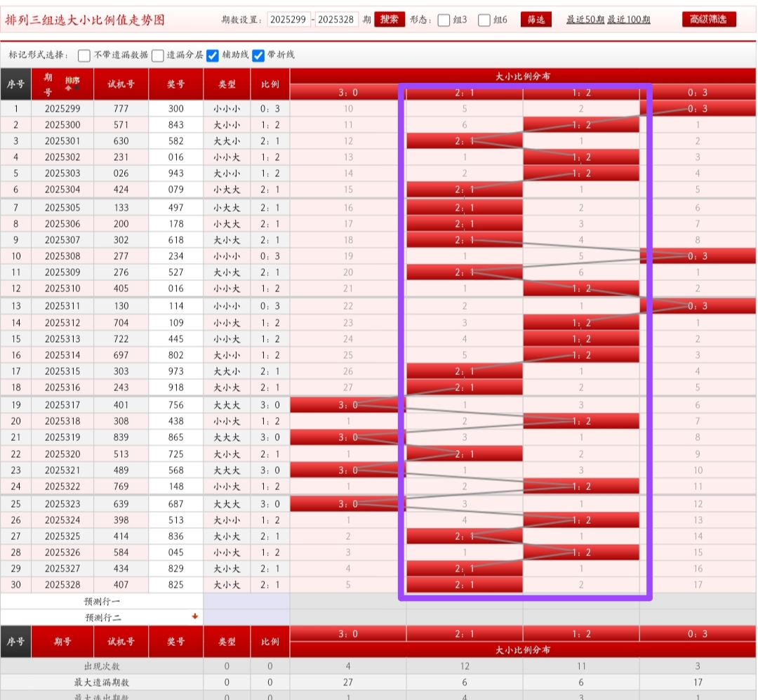The width and height of the screenshot is (758, 700).
Task: Open the 最近100期 link
Action: tap(629, 20)
